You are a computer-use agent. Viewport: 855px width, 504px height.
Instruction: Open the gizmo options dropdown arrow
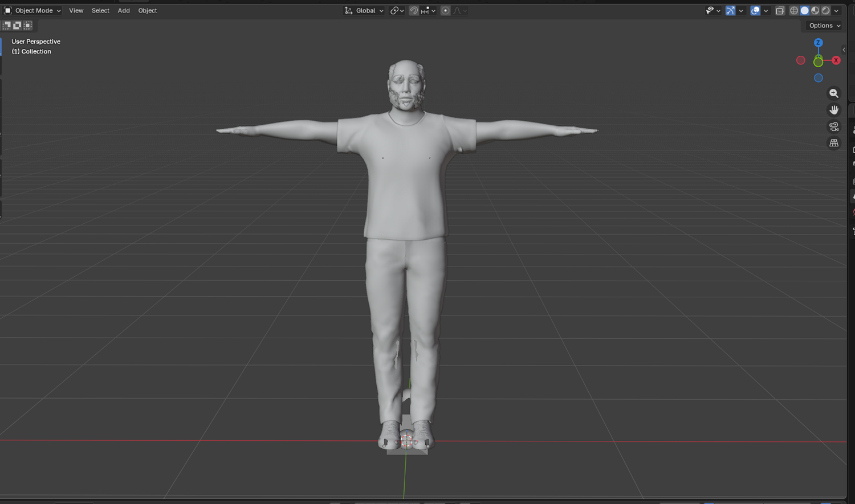coord(741,10)
